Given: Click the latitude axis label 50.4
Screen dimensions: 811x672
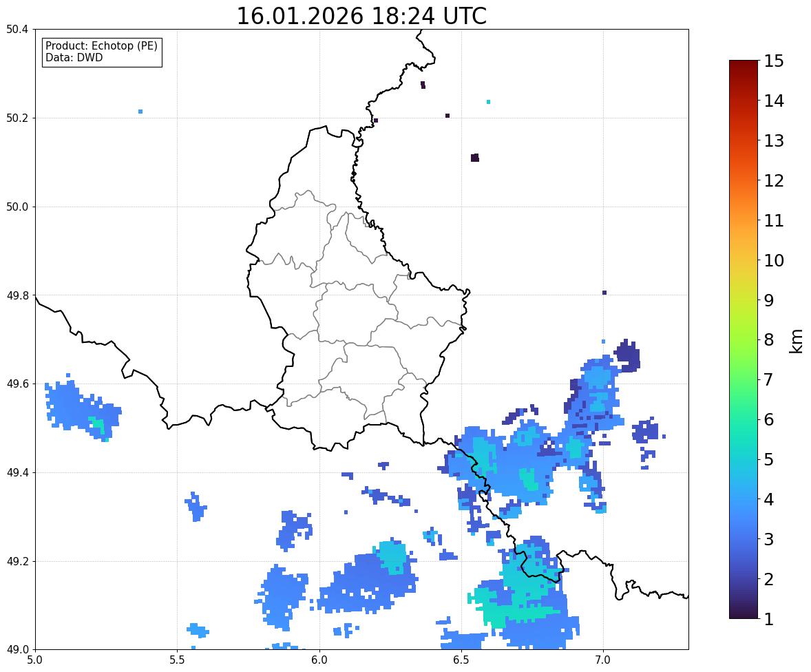Looking at the screenshot, I should click(17, 30).
